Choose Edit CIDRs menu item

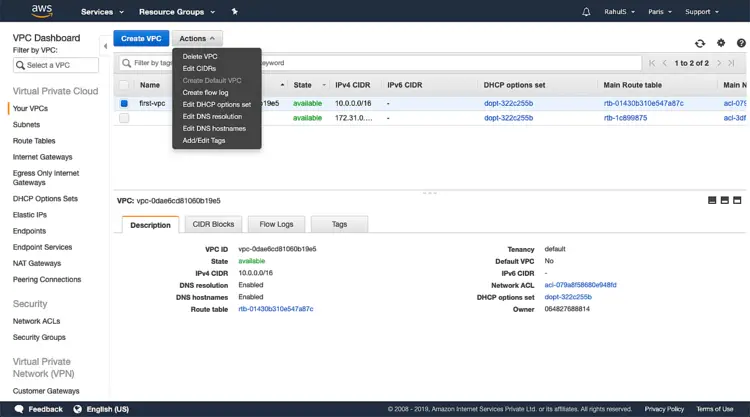pyautogui.click(x=199, y=68)
